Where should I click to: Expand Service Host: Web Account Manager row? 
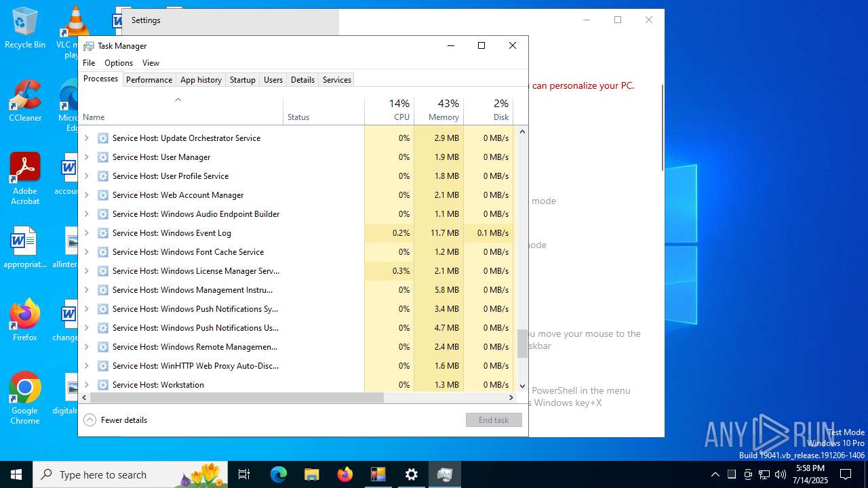pos(86,195)
